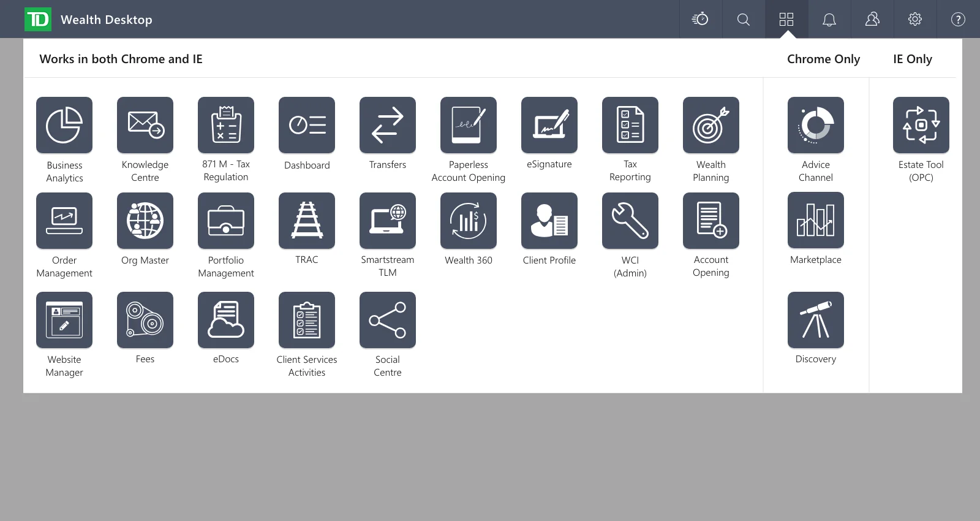Viewport: 980px width, 521px height.
Task: Launch Wealth Planning
Action: tap(711, 125)
